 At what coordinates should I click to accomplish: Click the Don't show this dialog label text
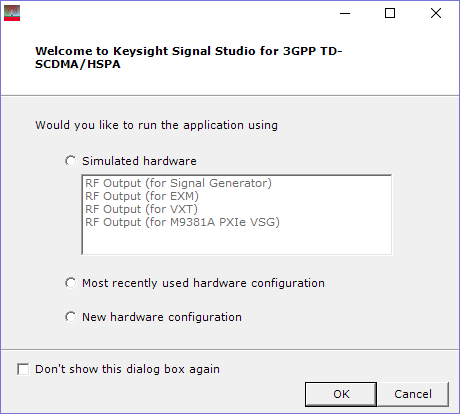[127, 369]
